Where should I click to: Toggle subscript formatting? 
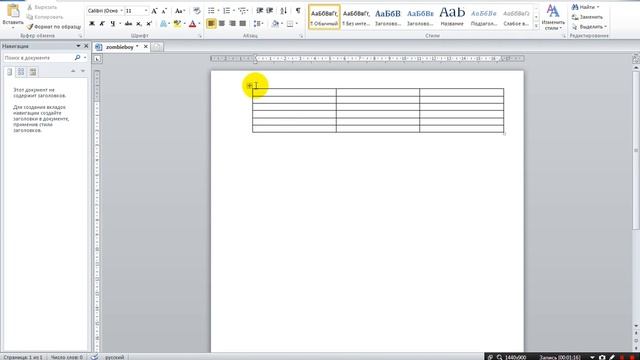(x=139, y=24)
